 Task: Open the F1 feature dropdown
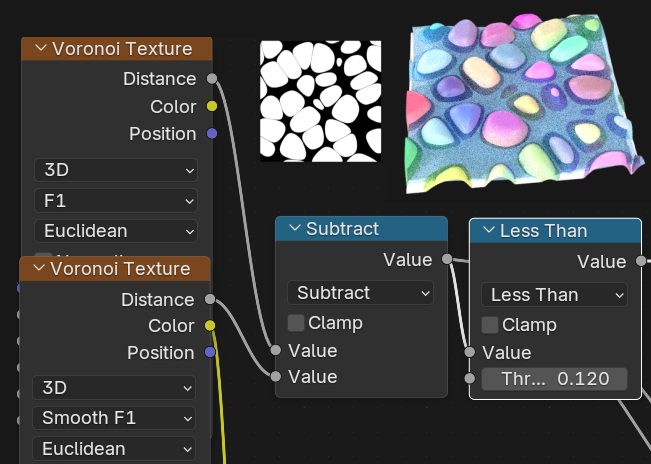click(x=116, y=201)
